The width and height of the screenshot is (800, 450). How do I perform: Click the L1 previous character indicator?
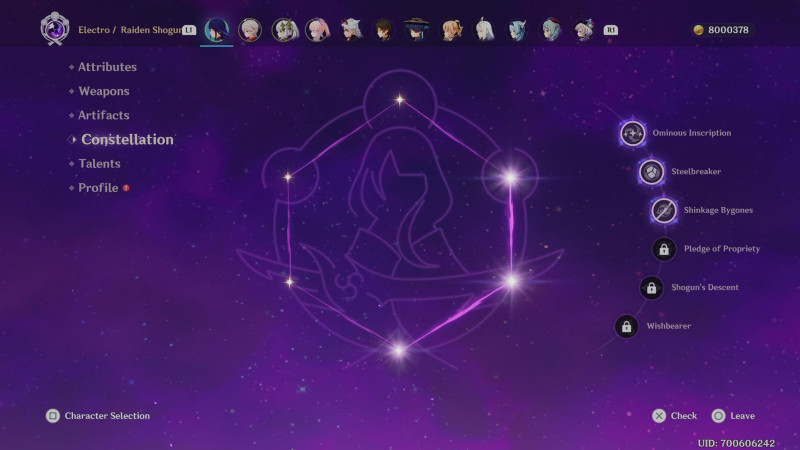[189, 30]
